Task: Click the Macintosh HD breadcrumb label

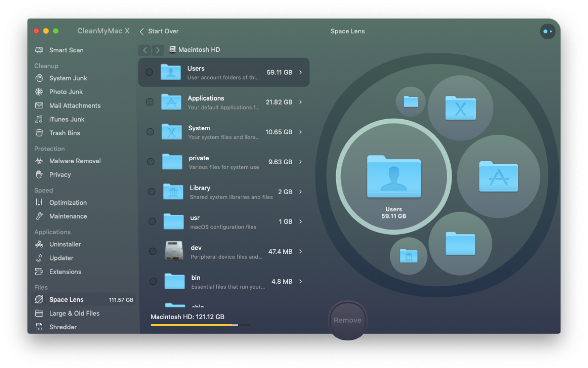Action: point(199,50)
